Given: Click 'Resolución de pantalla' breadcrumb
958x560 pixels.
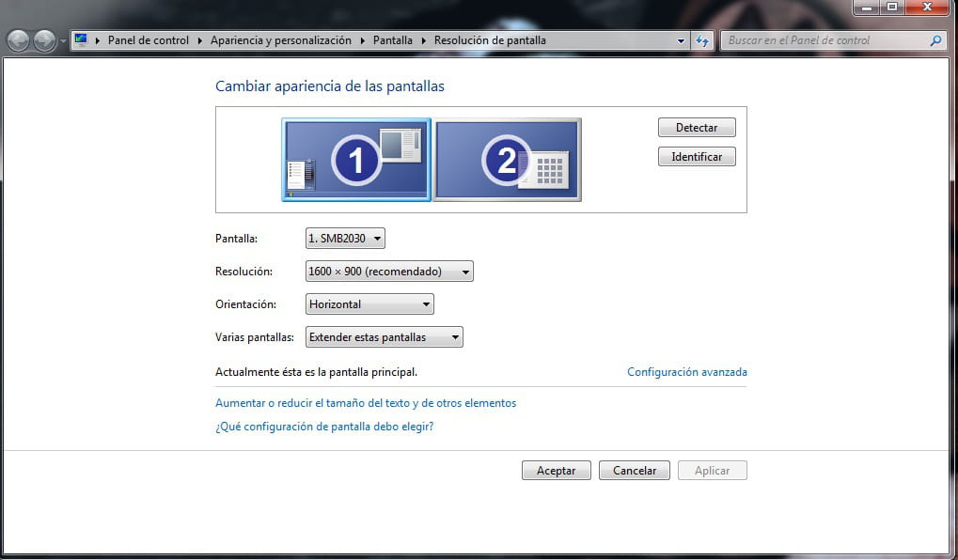Looking at the screenshot, I should (x=490, y=40).
